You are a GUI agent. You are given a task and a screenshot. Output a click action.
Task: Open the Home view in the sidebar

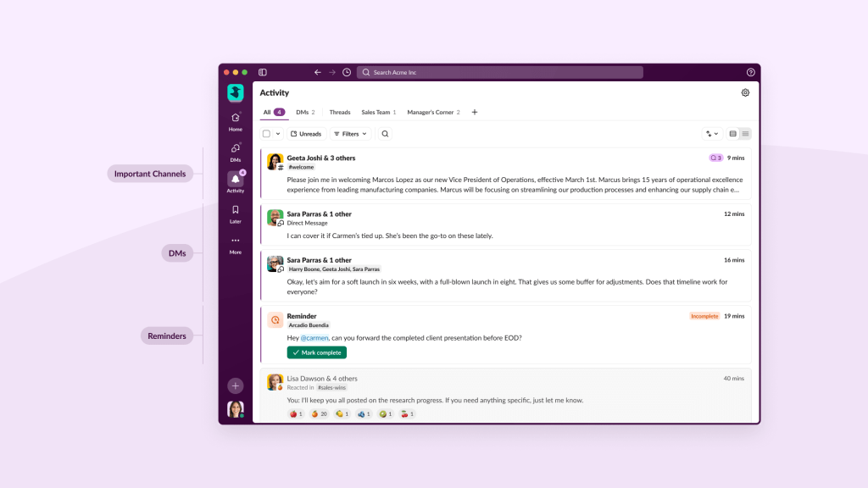tap(235, 118)
